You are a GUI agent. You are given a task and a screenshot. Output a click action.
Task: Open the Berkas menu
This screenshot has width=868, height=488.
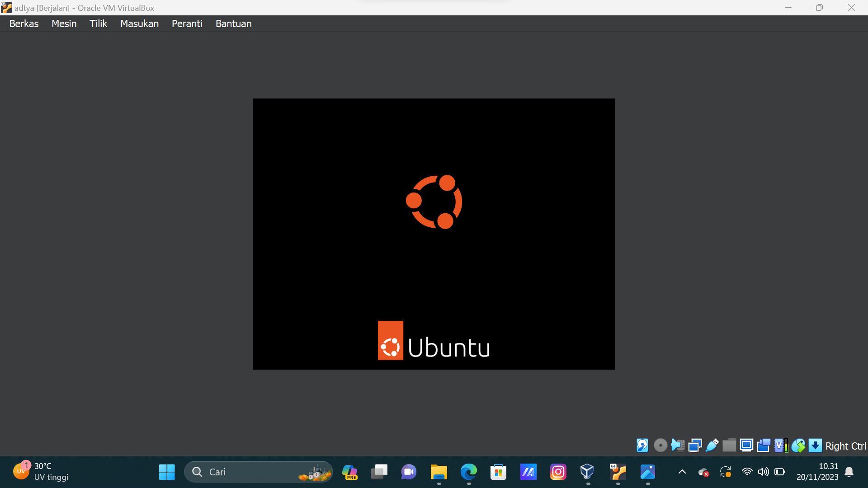(x=24, y=23)
